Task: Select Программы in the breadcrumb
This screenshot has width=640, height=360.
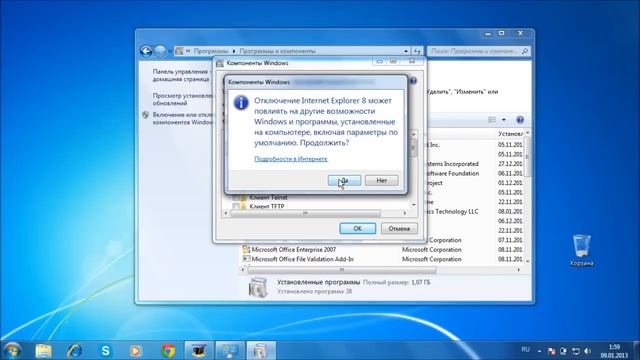Action: 211,51
